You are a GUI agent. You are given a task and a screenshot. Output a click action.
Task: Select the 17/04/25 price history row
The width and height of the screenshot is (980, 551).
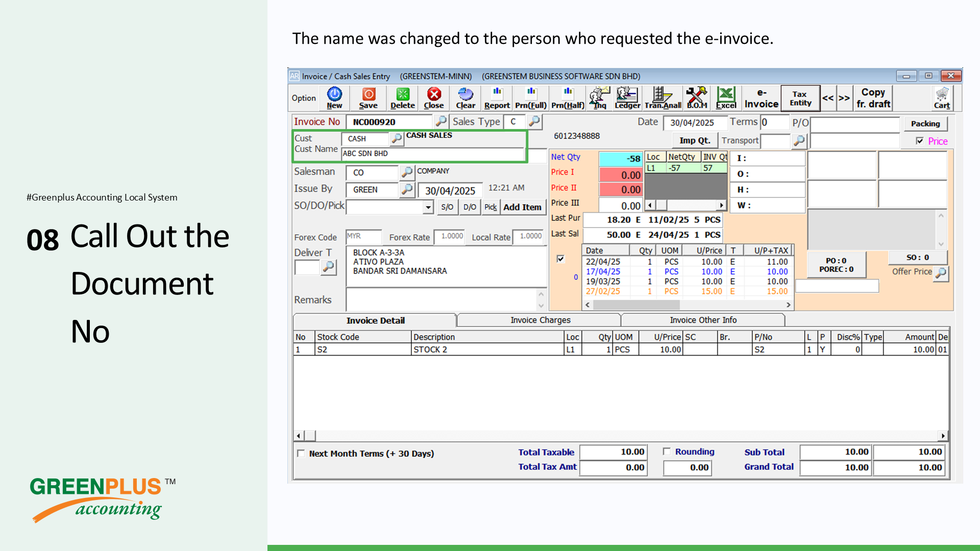[687, 271]
